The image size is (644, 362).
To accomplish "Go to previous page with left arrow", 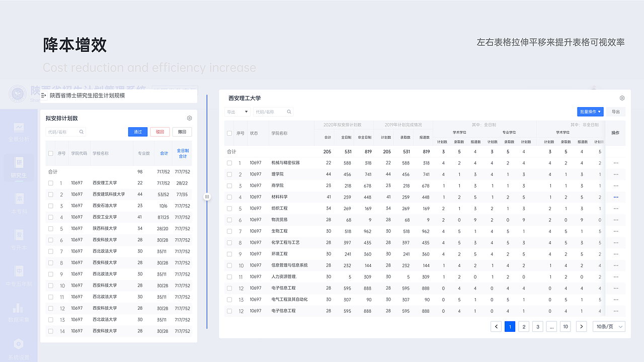I will click(496, 327).
